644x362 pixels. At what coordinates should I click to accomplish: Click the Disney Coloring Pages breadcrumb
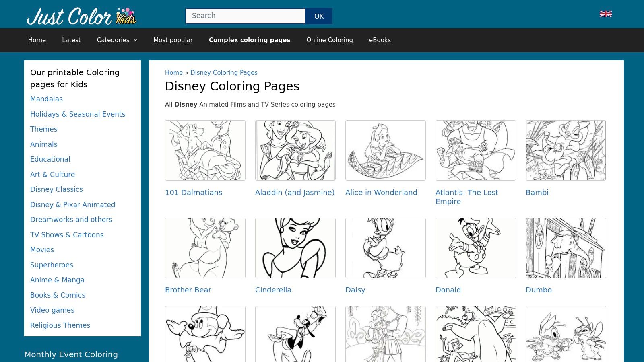pos(224,72)
